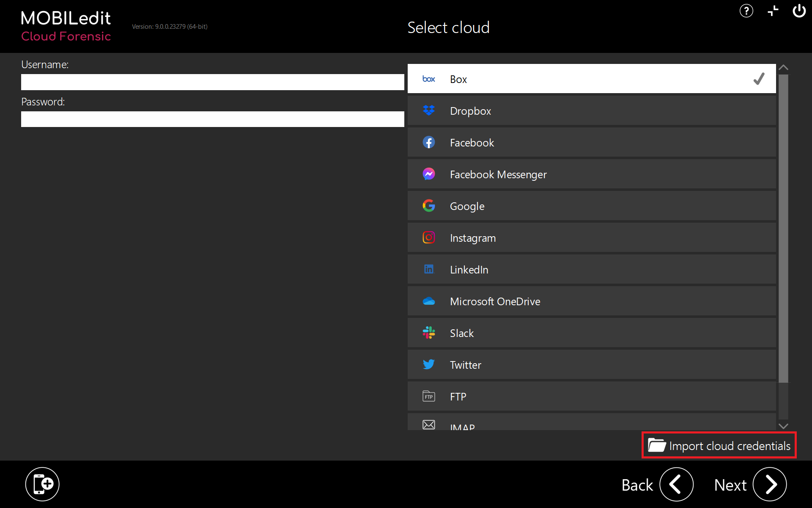Image resolution: width=812 pixels, height=508 pixels.
Task: Click Import cloud credentials button
Action: click(719, 445)
